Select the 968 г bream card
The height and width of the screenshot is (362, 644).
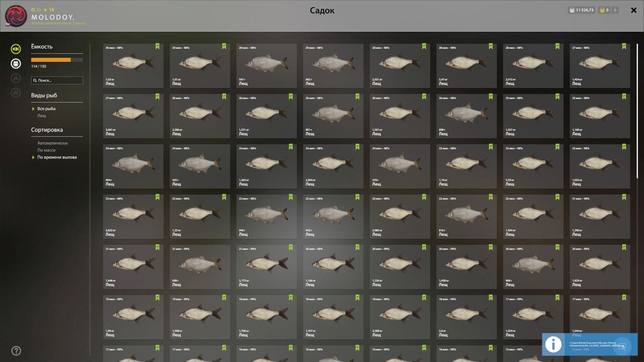point(533,267)
